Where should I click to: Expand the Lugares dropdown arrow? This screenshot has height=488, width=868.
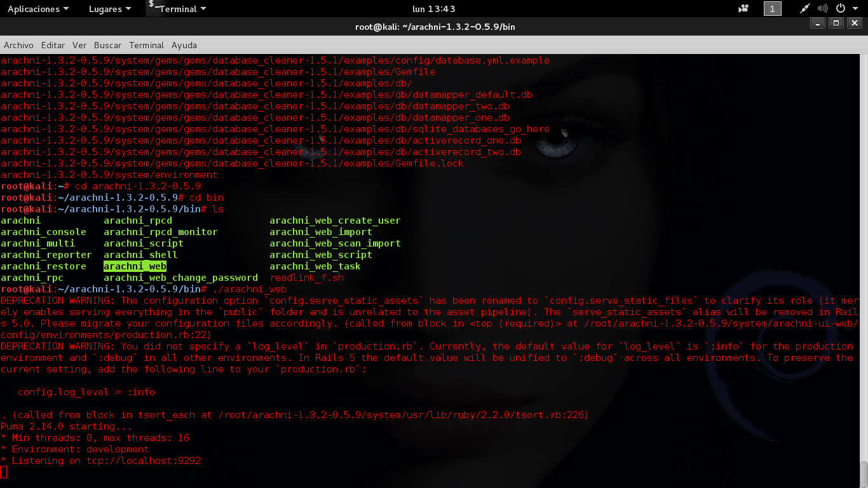(x=129, y=9)
